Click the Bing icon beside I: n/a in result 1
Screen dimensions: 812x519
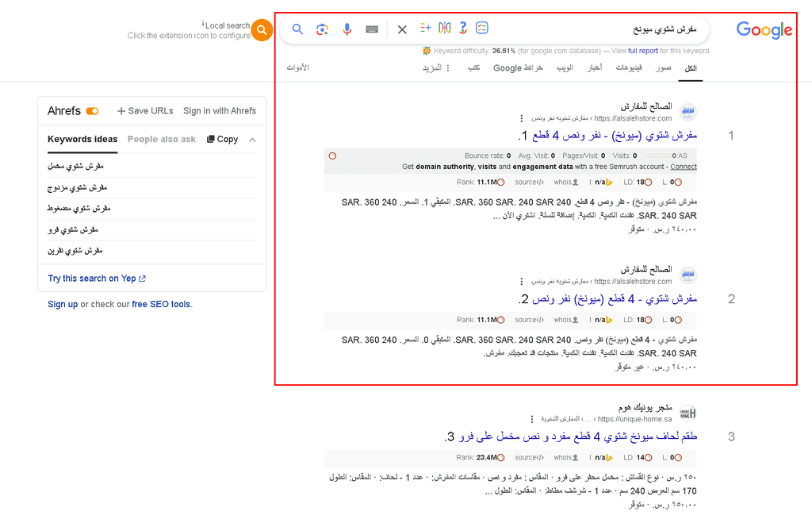point(609,183)
